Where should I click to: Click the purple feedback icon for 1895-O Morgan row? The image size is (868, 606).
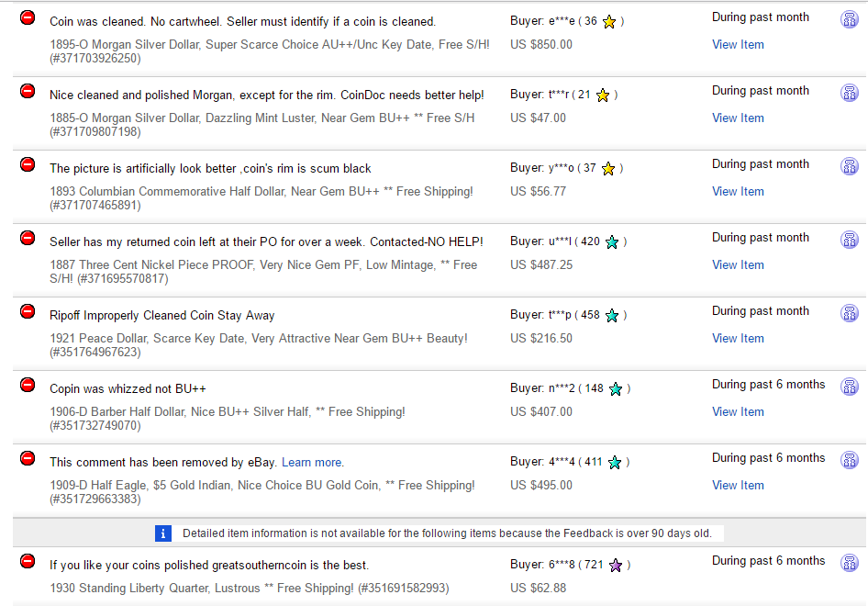click(x=849, y=19)
